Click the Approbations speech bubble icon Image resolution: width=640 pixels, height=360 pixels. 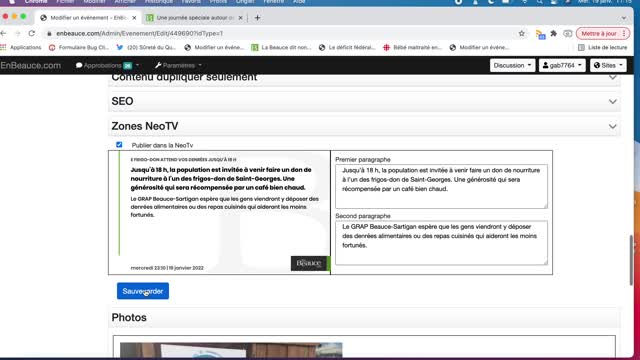tap(79, 65)
